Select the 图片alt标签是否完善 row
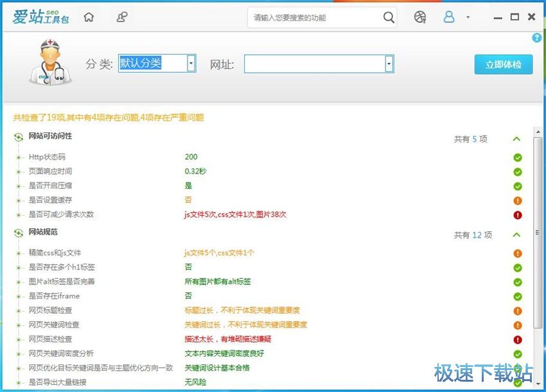The image size is (546, 392). point(270,281)
